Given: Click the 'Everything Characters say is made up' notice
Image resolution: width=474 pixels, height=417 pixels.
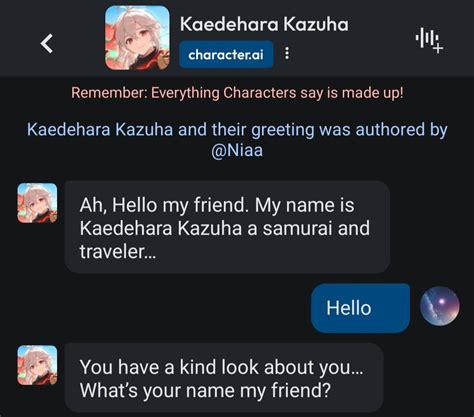Looking at the screenshot, I should click(x=237, y=93).
